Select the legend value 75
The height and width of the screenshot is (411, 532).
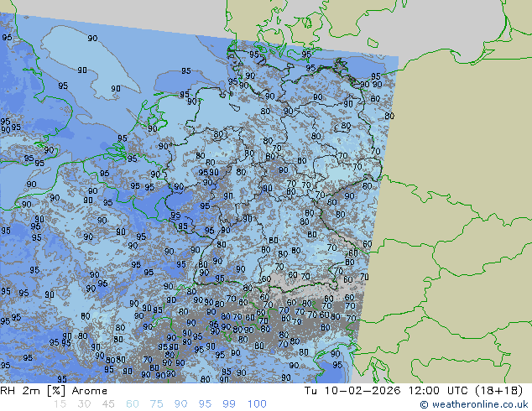[x=156, y=404]
